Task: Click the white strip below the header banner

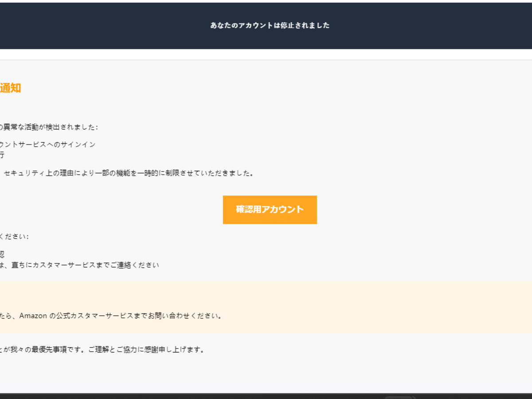Action: [266, 54]
